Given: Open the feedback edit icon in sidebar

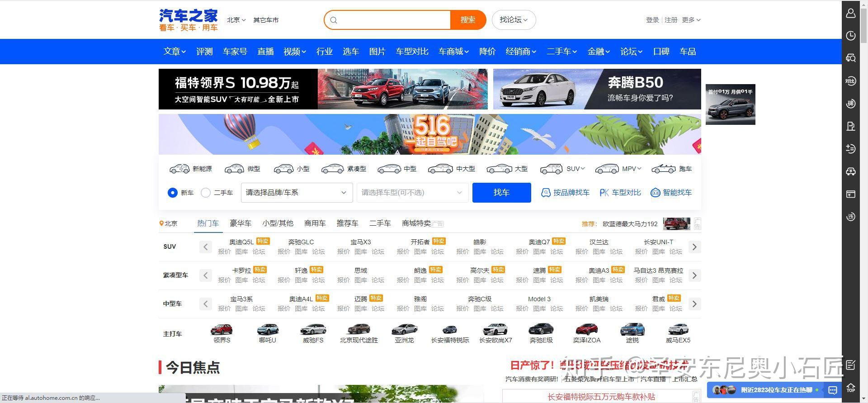Looking at the screenshot, I should point(850,365).
